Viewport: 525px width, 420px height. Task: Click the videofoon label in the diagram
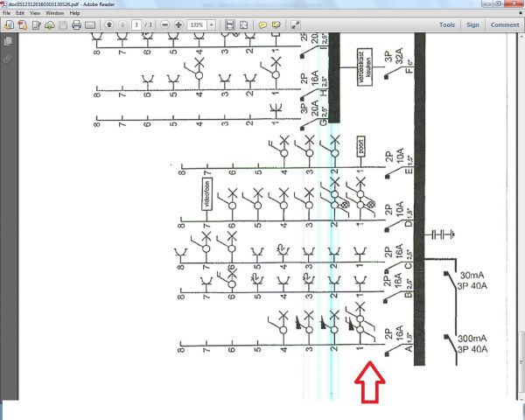[x=206, y=194]
